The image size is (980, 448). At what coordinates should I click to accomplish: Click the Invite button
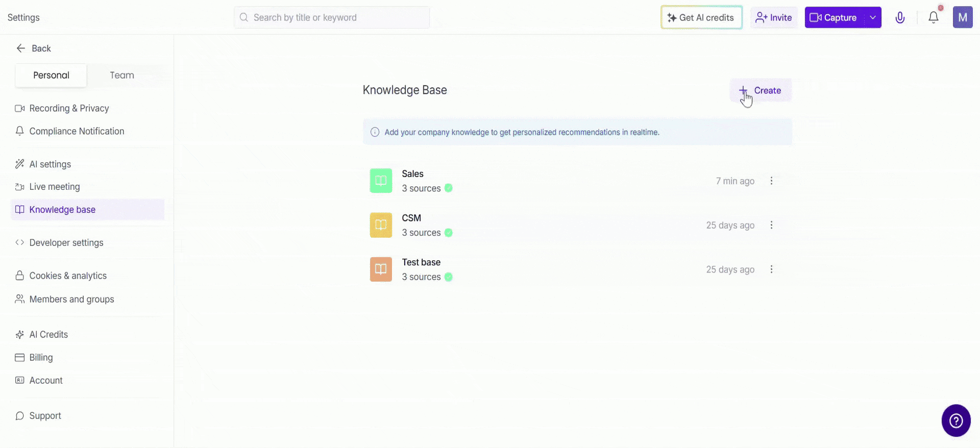click(774, 17)
